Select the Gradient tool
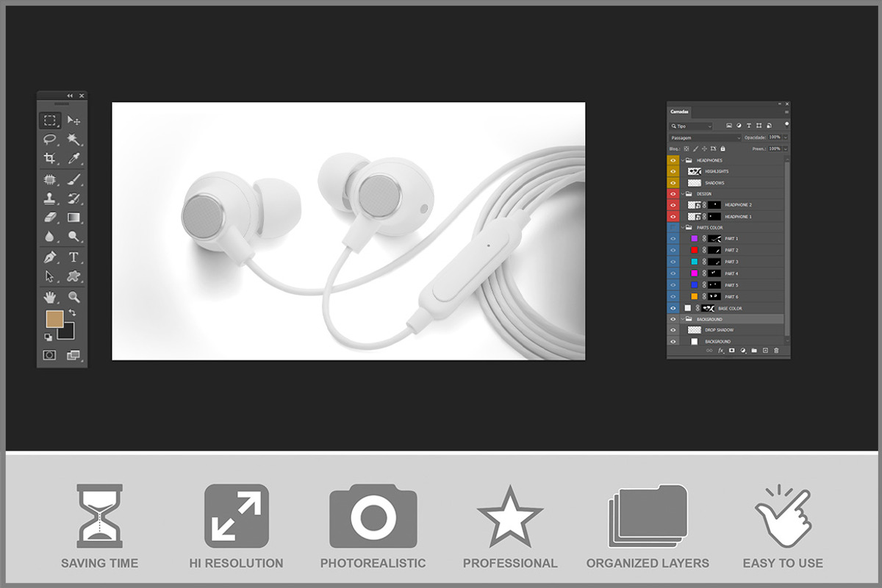 point(73,218)
